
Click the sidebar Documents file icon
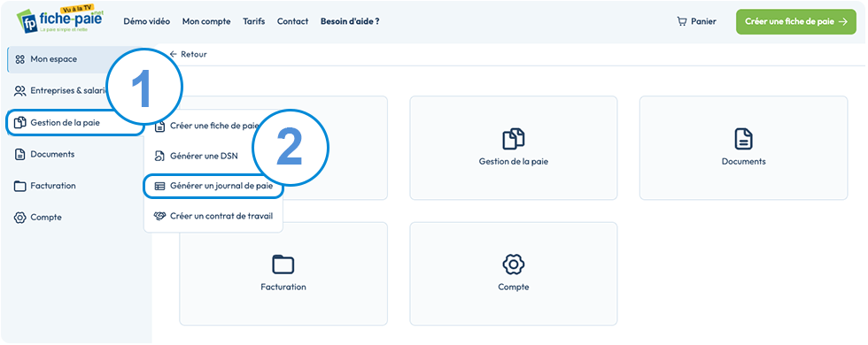pyautogui.click(x=20, y=154)
